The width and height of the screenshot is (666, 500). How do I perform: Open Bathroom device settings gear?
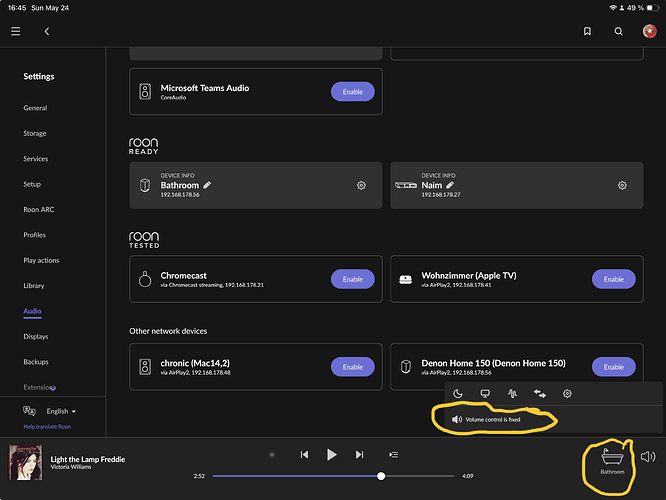(361, 185)
